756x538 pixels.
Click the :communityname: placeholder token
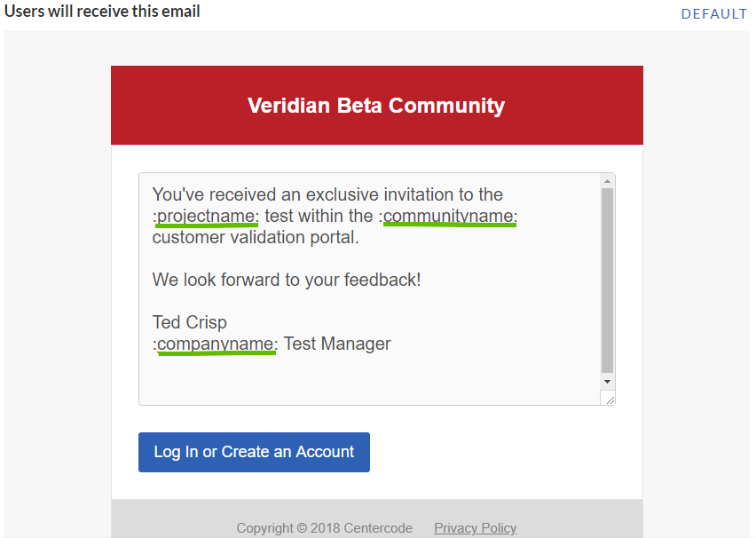pyautogui.click(x=448, y=216)
